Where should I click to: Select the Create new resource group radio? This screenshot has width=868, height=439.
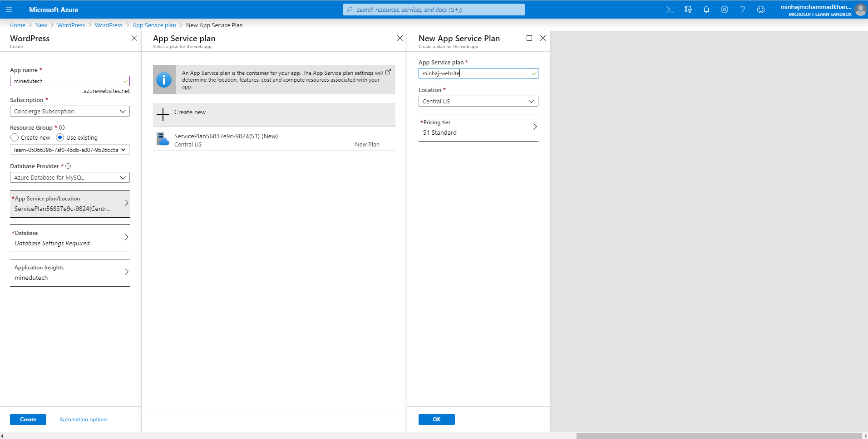[x=15, y=137]
